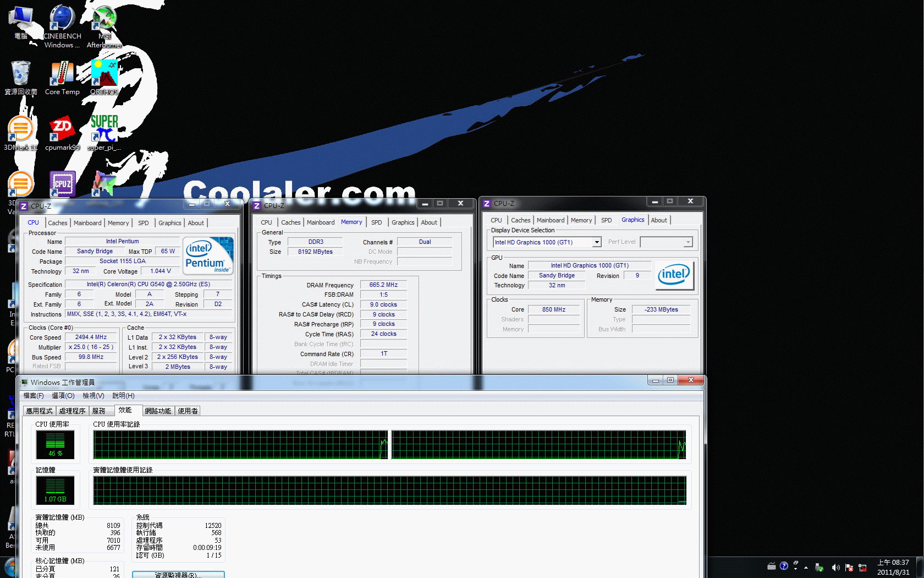Open the 說明(H) menu in Task Manager
Viewport: 924px width, 578px height.
[123, 396]
